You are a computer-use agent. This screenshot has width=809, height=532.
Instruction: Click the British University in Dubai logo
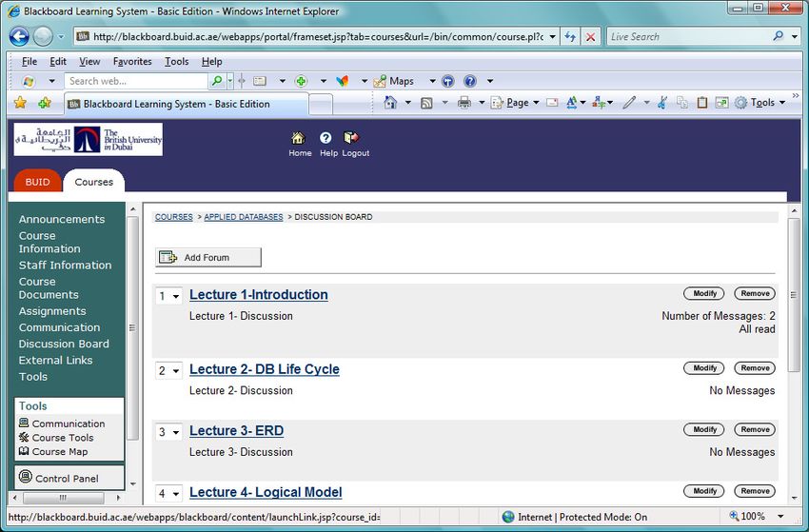click(89, 139)
